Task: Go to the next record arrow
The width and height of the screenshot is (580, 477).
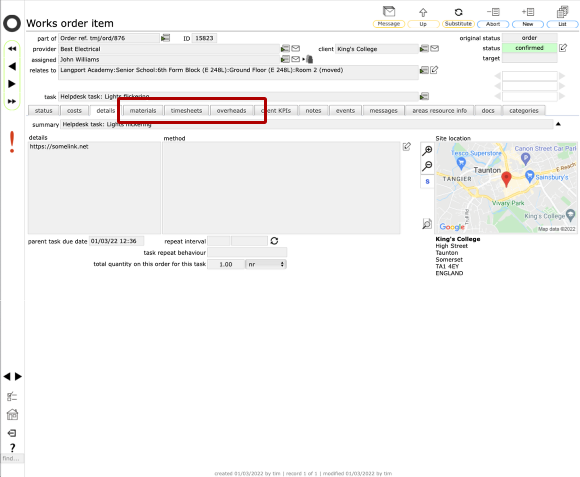Action: (x=12, y=84)
